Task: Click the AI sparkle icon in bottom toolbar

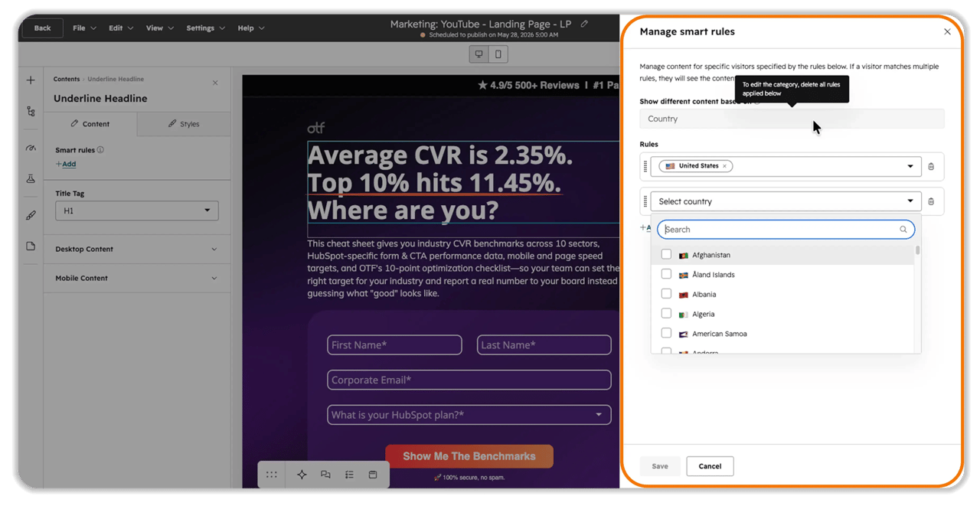Action: click(302, 475)
